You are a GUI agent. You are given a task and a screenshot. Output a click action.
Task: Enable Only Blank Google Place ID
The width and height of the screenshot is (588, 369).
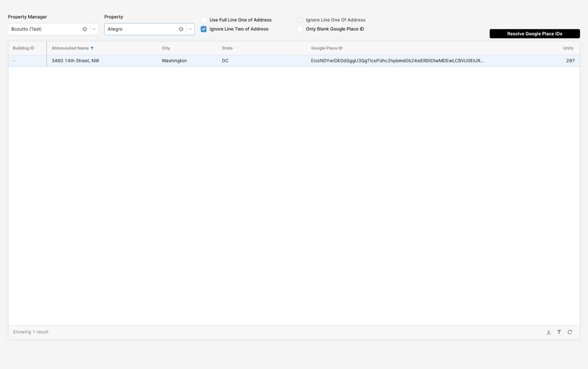pos(300,29)
